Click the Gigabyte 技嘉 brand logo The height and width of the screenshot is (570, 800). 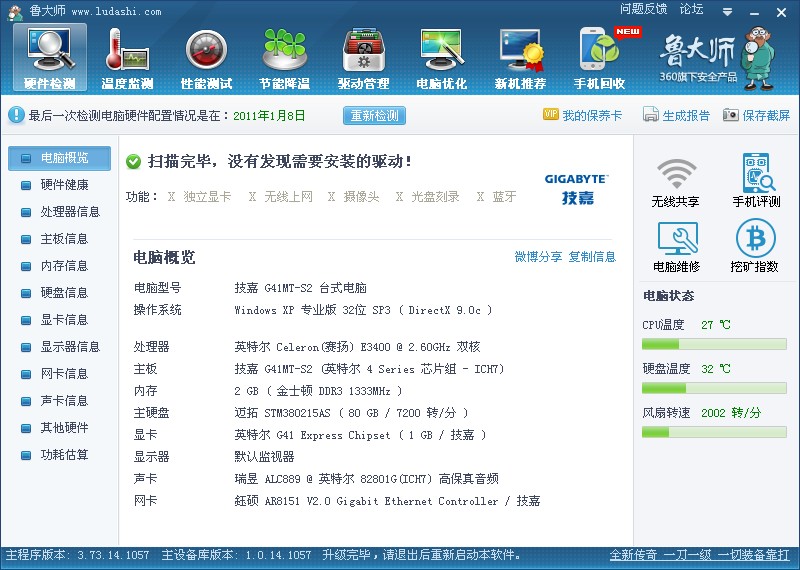[x=576, y=188]
